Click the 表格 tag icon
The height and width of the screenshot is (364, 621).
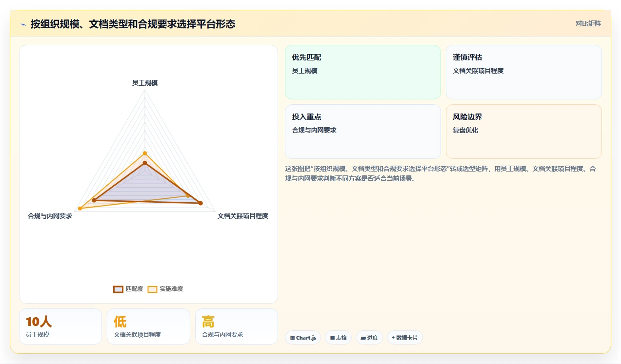(x=332, y=338)
